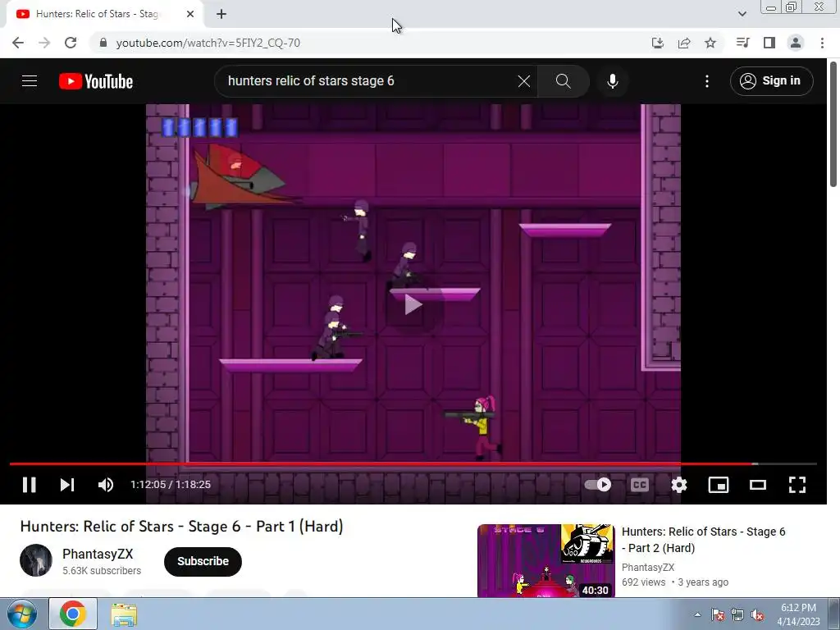Click the install/download page icon in the address bar
The height and width of the screenshot is (630, 840).
pyautogui.click(x=658, y=43)
